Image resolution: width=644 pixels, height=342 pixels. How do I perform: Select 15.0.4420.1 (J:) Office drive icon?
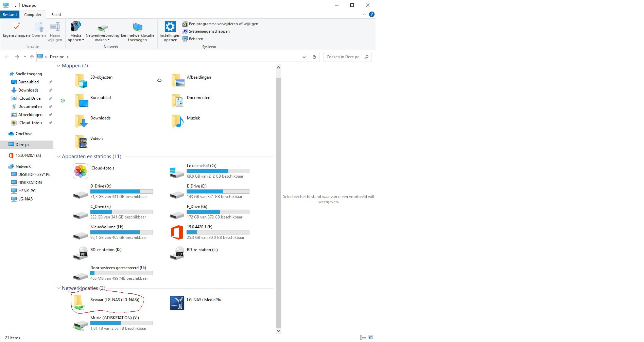coord(177,233)
